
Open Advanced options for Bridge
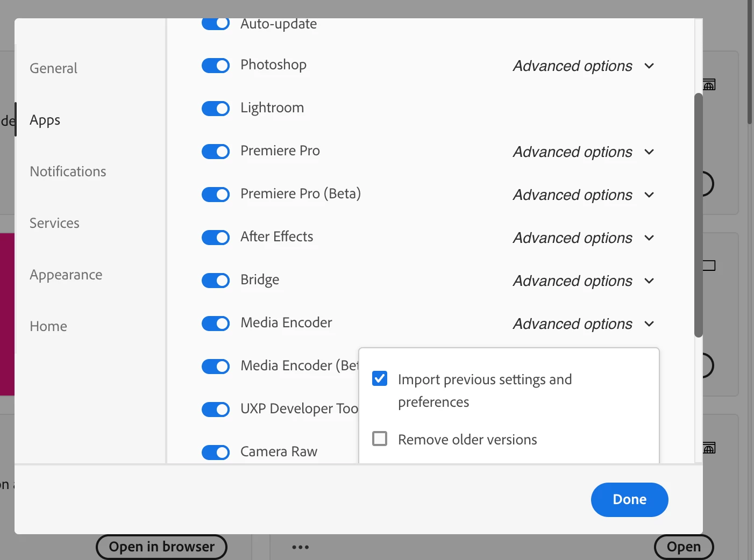[x=584, y=281]
